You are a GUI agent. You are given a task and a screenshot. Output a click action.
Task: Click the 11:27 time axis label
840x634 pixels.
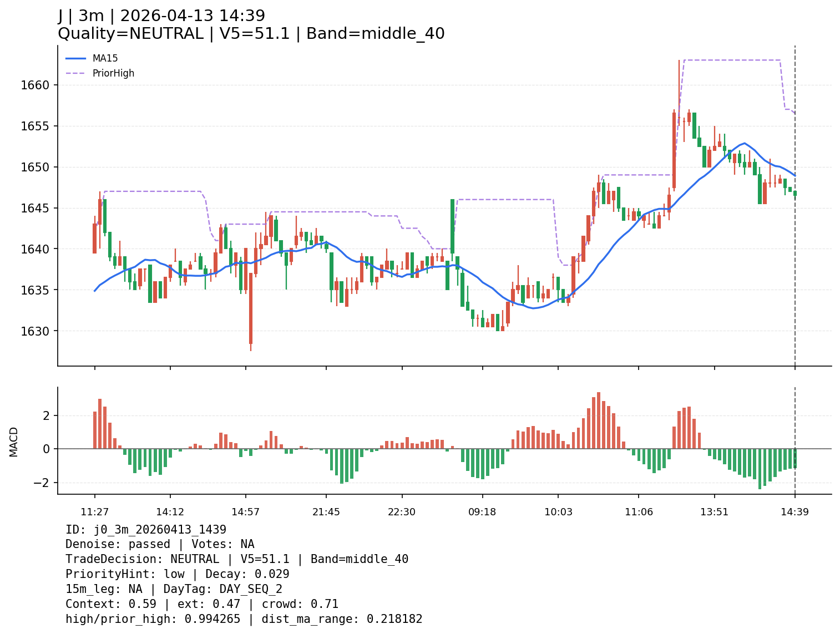(x=94, y=511)
